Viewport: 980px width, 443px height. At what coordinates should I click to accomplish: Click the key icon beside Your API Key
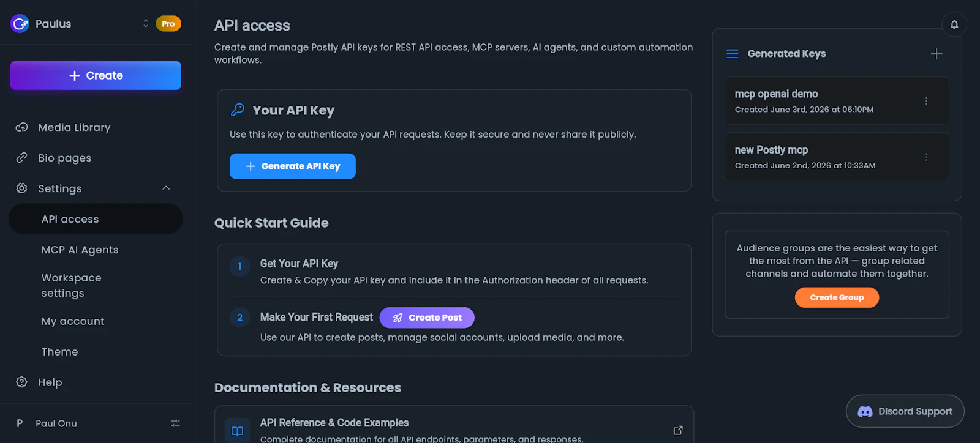point(238,110)
